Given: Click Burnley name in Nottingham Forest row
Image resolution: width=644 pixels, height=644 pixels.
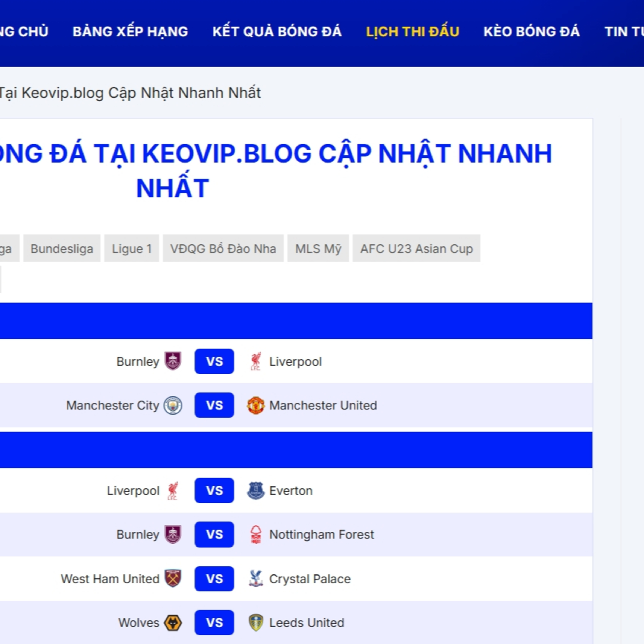Looking at the screenshot, I should (138, 535).
